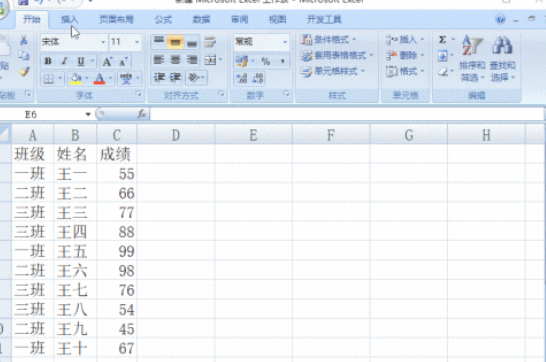Open 查找和选择 binoculars button
This screenshot has height=362, width=546.
click(502, 58)
